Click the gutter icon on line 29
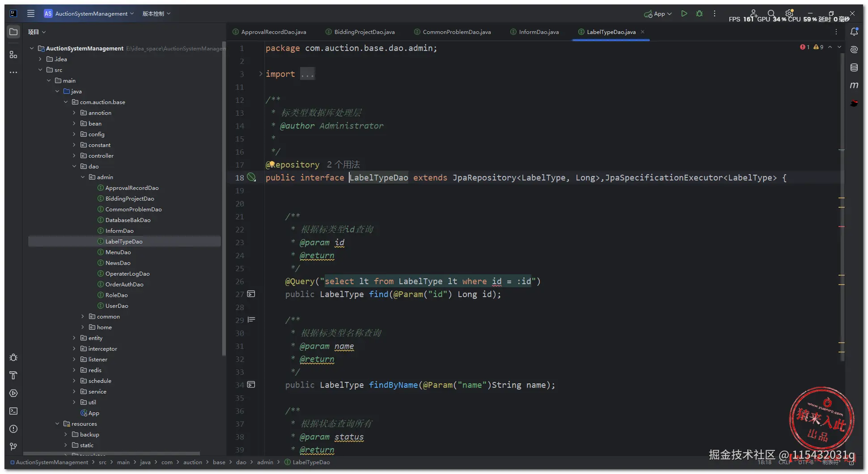The width and height of the screenshot is (868, 474). click(x=251, y=320)
